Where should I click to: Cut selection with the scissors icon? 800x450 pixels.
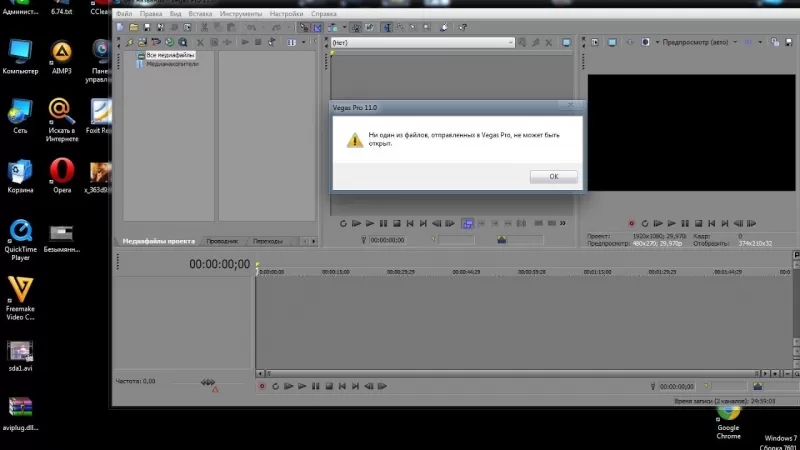(x=204, y=27)
